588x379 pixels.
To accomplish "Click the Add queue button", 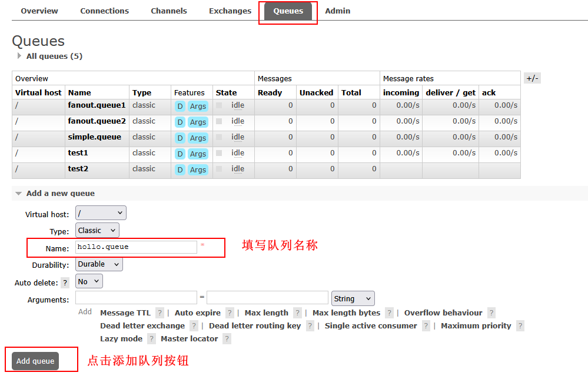I will (x=35, y=361).
